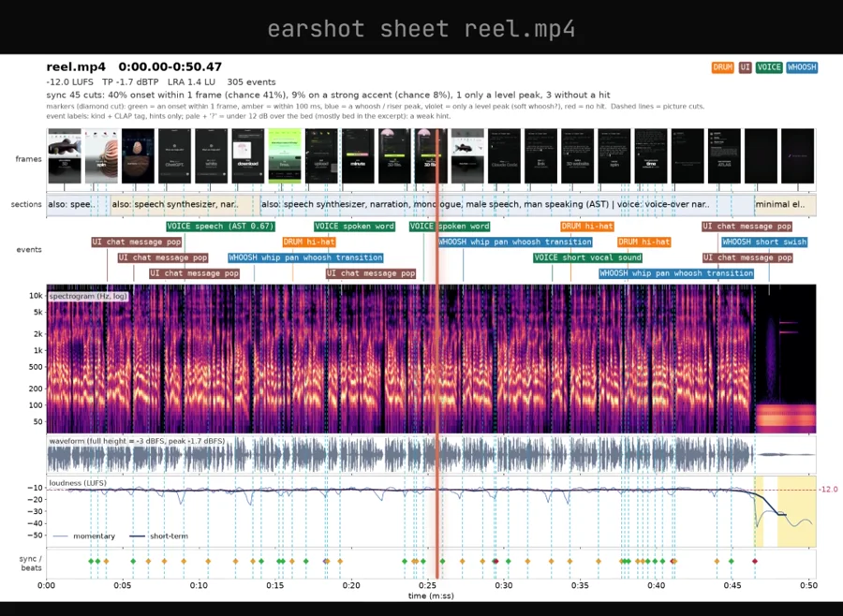The image size is (843, 616).
Task: Click the red playhead line on the spectrogram
Action: tap(437, 359)
